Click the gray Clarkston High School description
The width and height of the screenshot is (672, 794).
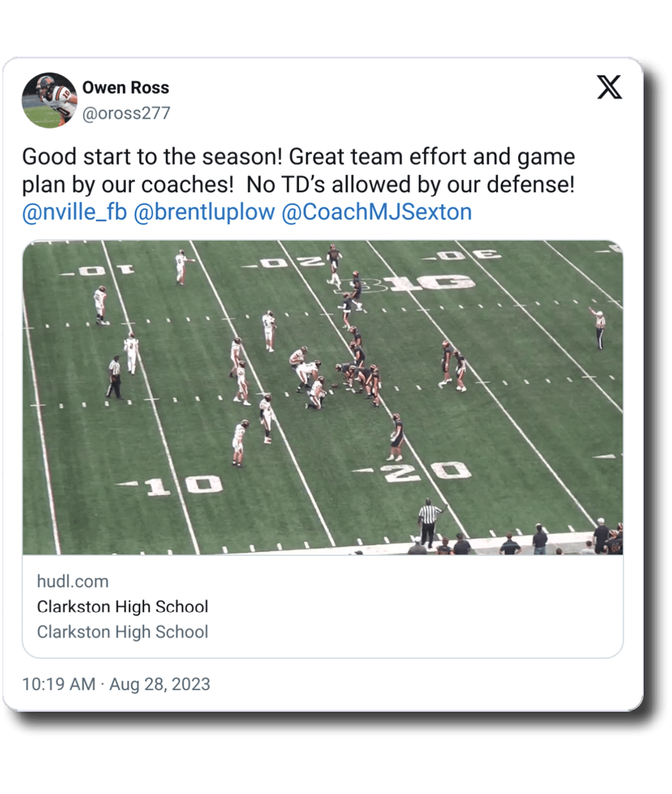click(123, 632)
